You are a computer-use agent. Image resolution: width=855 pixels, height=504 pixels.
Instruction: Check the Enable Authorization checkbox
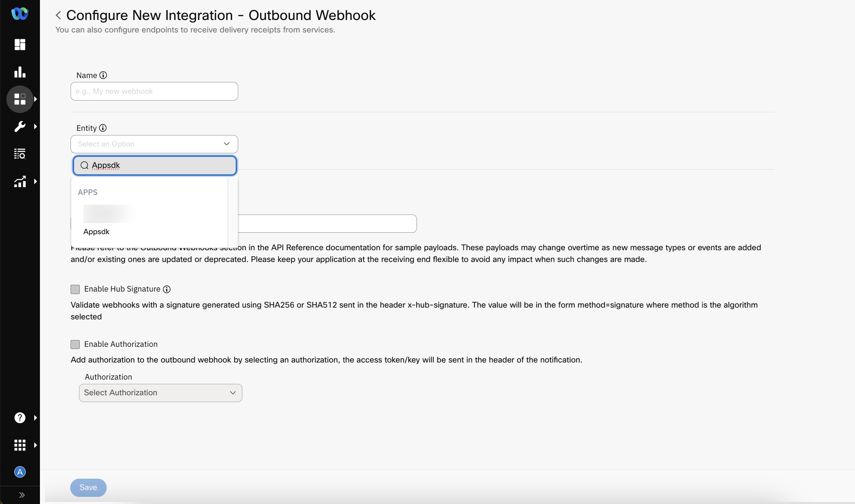click(75, 344)
